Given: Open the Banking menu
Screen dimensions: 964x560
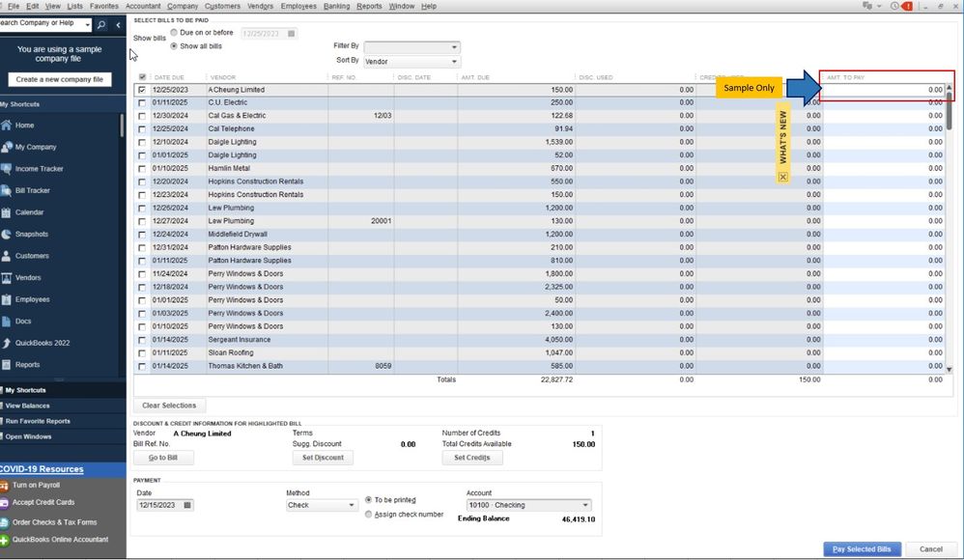Looking at the screenshot, I should tap(336, 6).
